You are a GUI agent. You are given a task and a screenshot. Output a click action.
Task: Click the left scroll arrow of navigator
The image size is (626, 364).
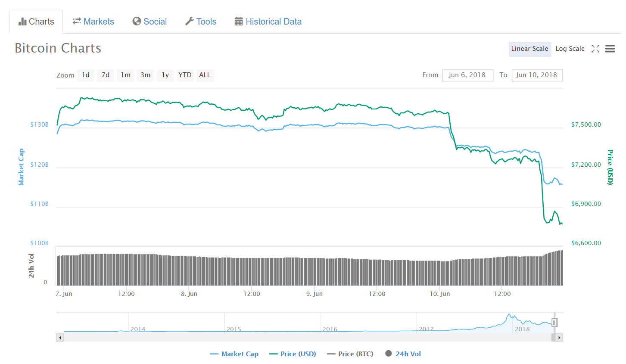tap(60, 338)
